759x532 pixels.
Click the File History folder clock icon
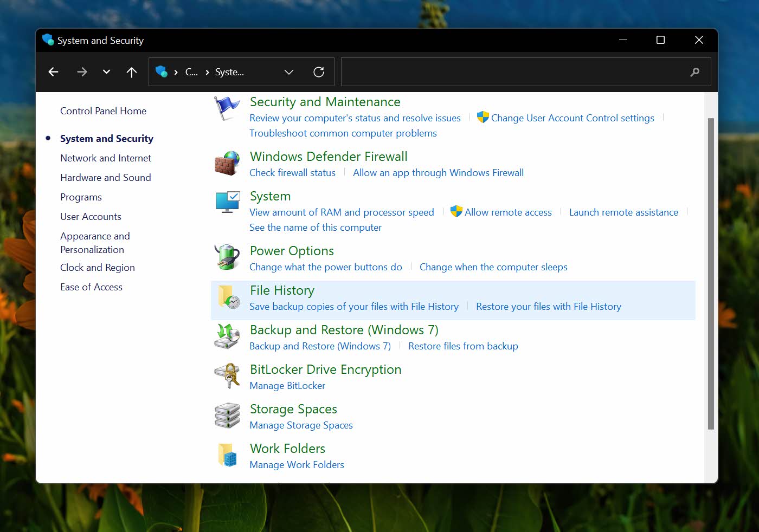(228, 297)
